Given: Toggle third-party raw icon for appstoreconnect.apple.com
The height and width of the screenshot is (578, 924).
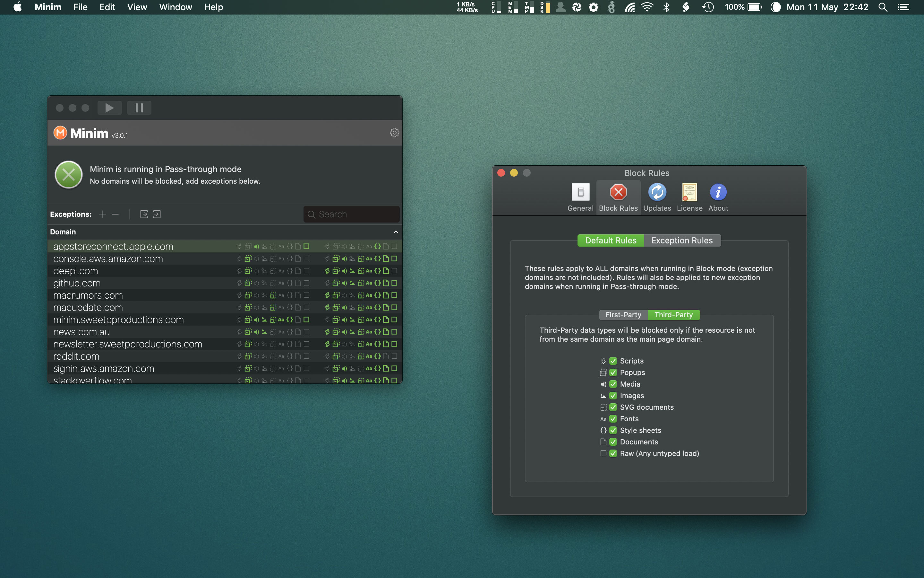Looking at the screenshot, I should pyautogui.click(x=394, y=246).
